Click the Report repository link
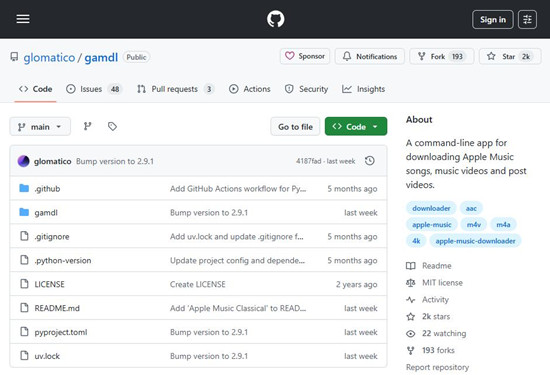 [437, 367]
